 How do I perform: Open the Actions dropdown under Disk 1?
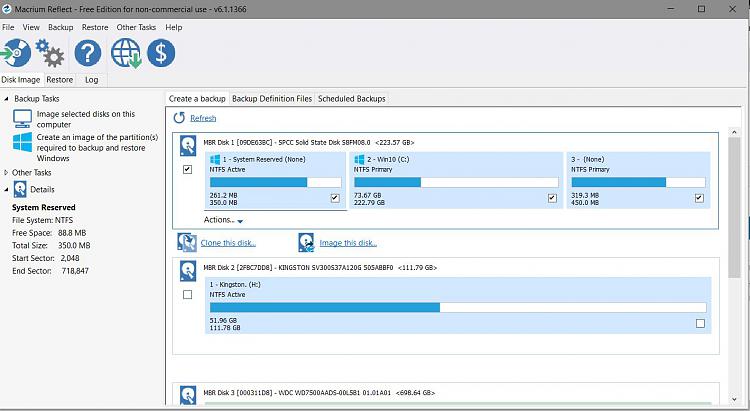(223, 220)
